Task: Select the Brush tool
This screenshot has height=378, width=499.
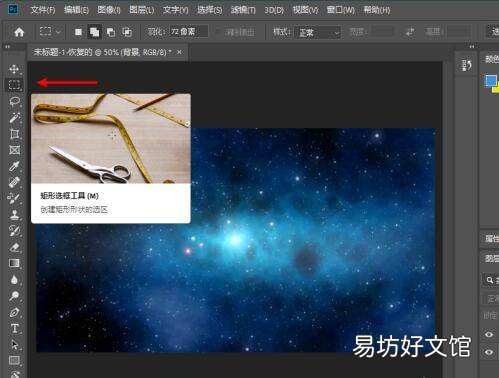Action: [14, 198]
